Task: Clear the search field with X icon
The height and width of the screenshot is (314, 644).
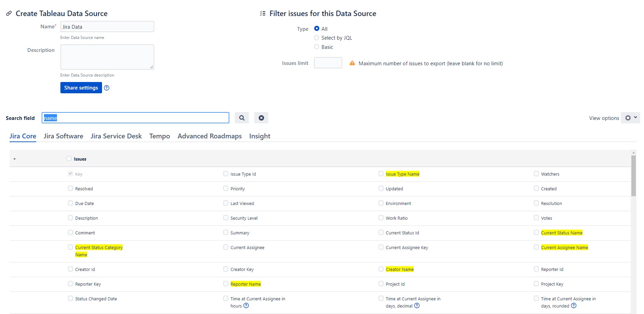Action: point(261,118)
